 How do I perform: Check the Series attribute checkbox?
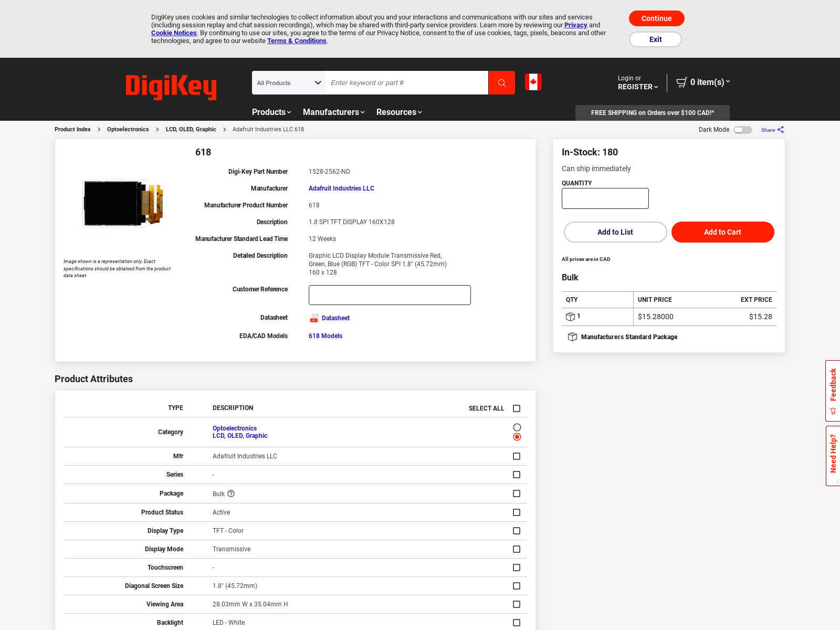click(517, 475)
